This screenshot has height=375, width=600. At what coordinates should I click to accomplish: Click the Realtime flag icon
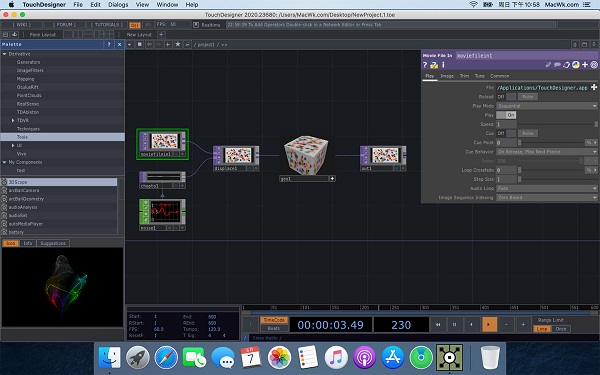click(196, 25)
